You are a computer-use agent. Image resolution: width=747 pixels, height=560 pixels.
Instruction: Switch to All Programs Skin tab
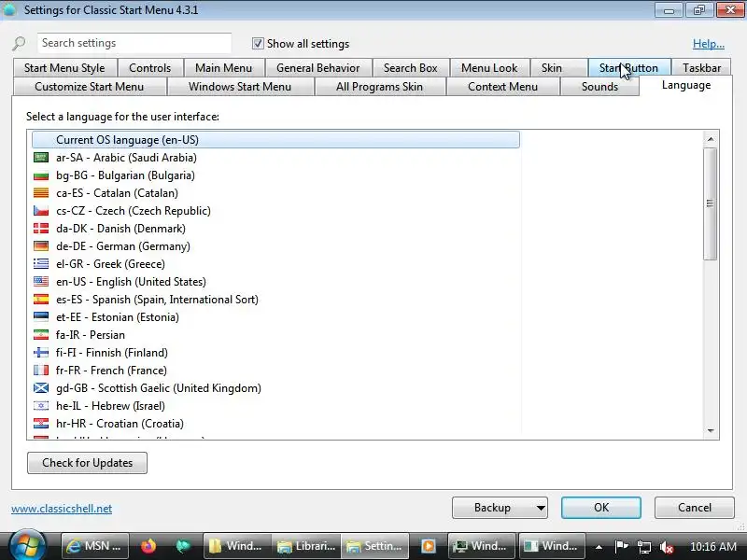380,87
